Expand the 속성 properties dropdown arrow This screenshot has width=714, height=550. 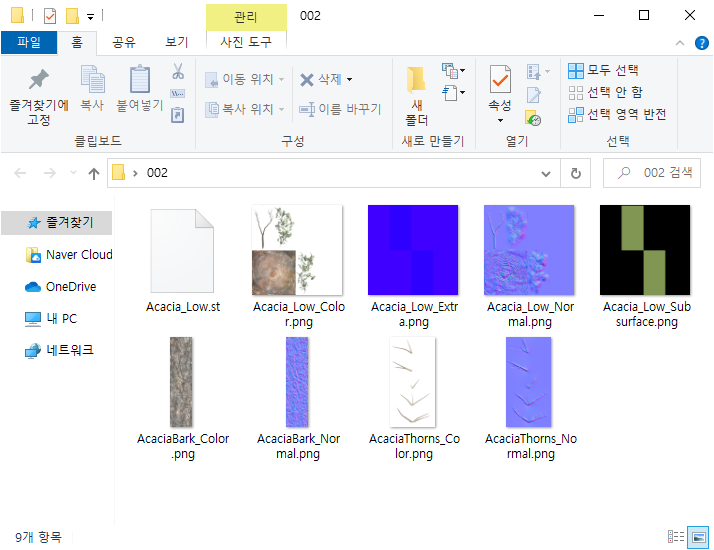pyautogui.click(x=500, y=120)
